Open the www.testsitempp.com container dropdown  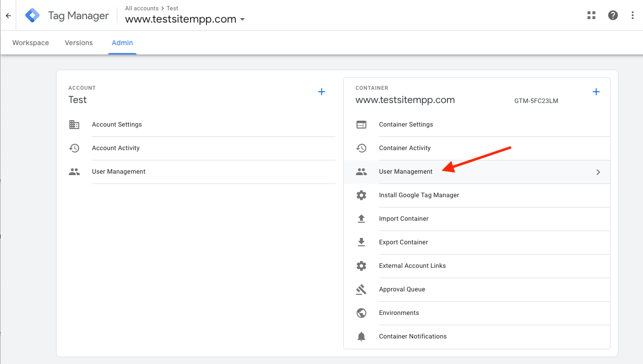pos(185,20)
